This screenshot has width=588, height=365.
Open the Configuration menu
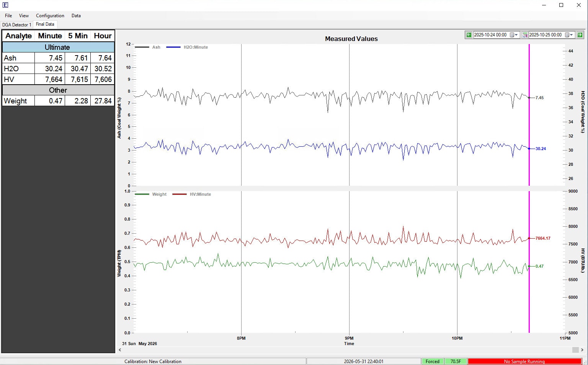(x=50, y=16)
